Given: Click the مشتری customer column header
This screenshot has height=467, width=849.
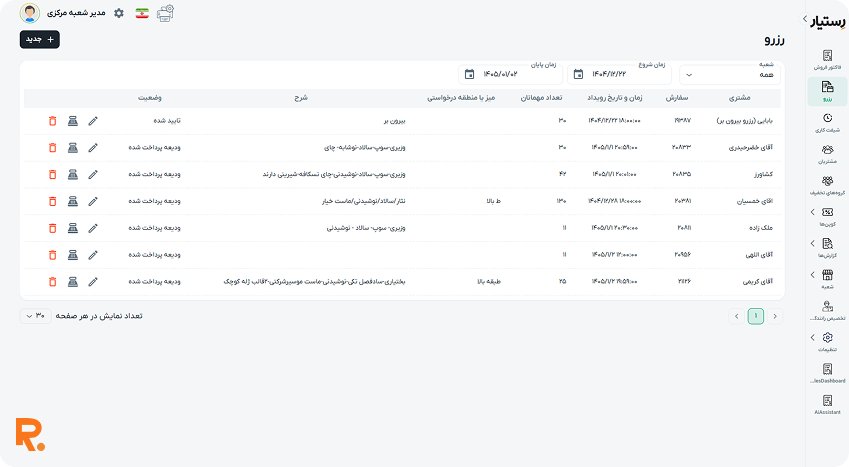Looking at the screenshot, I should pyautogui.click(x=740, y=98).
